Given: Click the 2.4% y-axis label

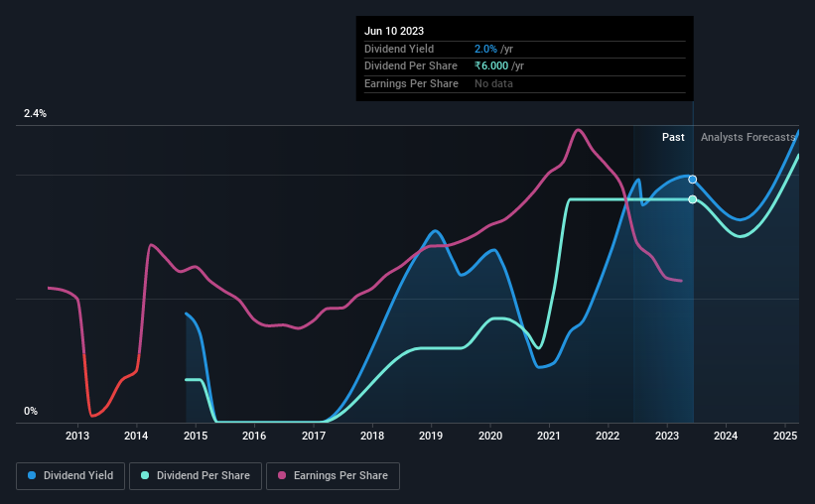Looking at the screenshot, I should pos(36,114).
